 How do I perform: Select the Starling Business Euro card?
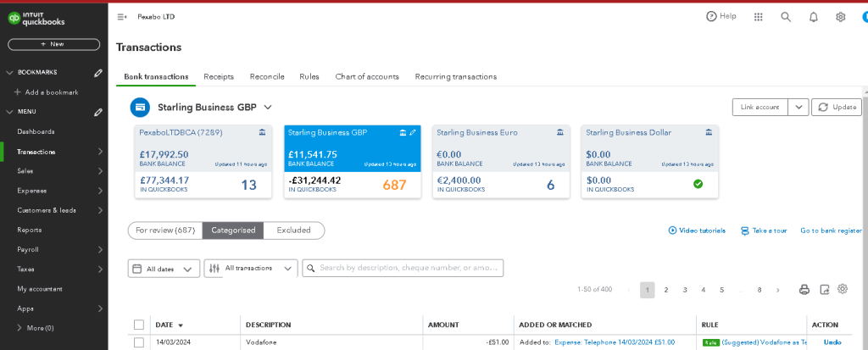(501, 162)
